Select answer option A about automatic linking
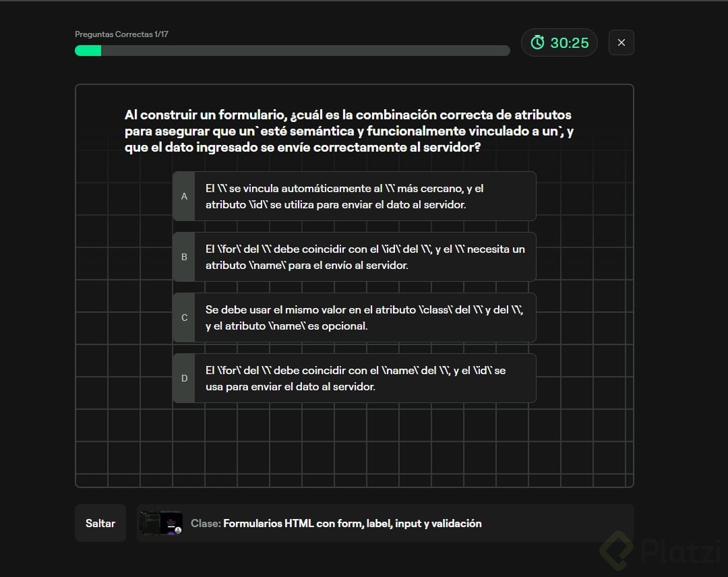This screenshot has width=728, height=577. pyautogui.click(x=355, y=196)
